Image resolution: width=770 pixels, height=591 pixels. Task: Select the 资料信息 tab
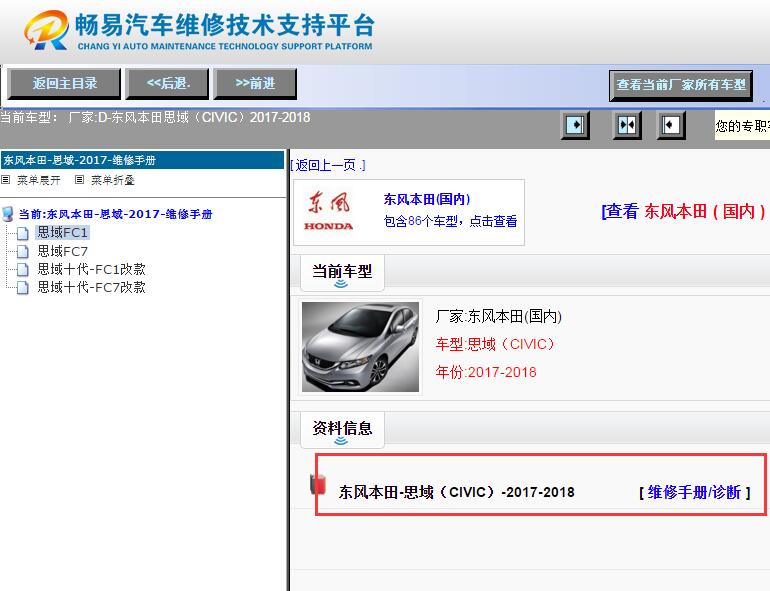342,430
